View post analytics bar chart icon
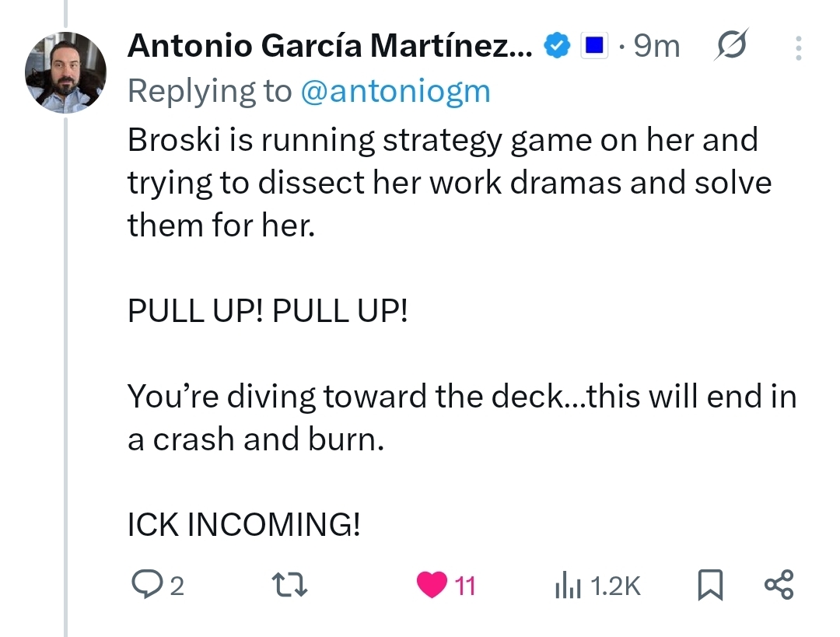 pos(568,586)
